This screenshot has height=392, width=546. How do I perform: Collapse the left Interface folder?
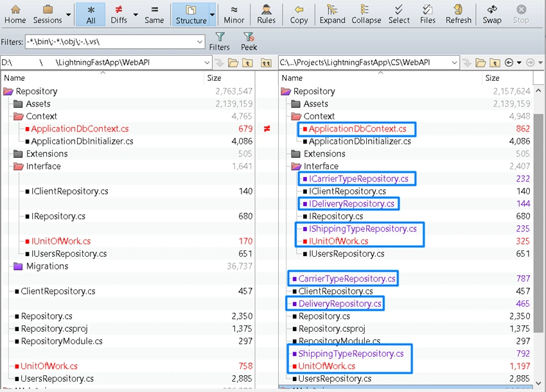pos(19,166)
